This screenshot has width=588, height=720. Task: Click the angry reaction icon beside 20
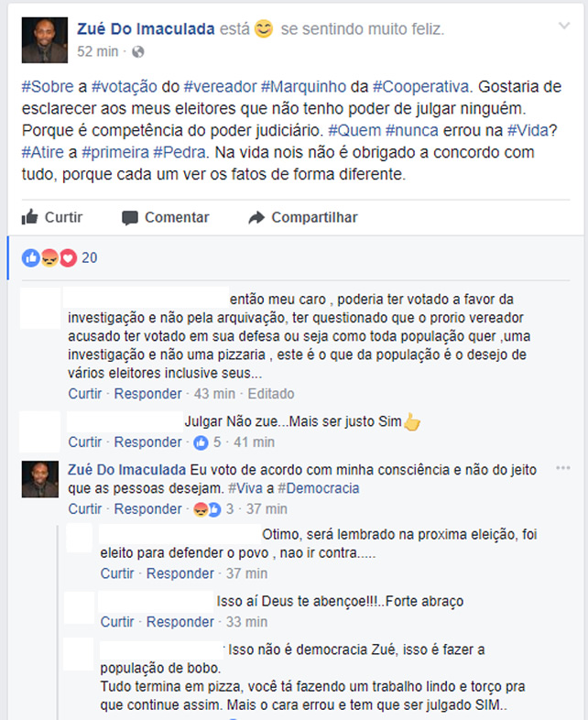coord(49,258)
